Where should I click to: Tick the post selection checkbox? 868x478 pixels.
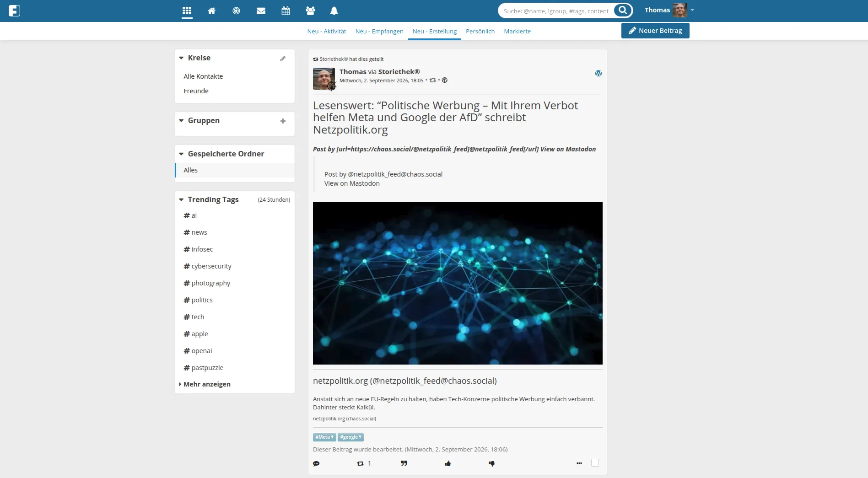(x=595, y=462)
